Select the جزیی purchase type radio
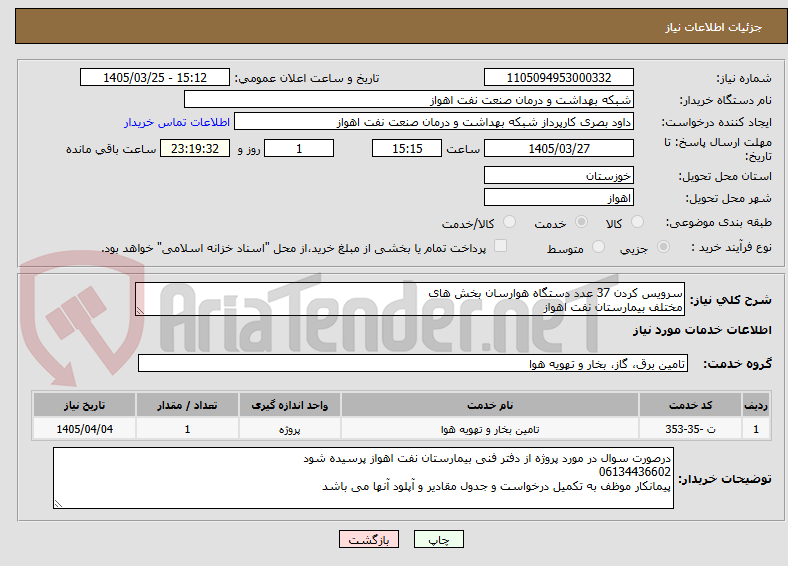The image size is (788, 566). click(x=663, y=246)
